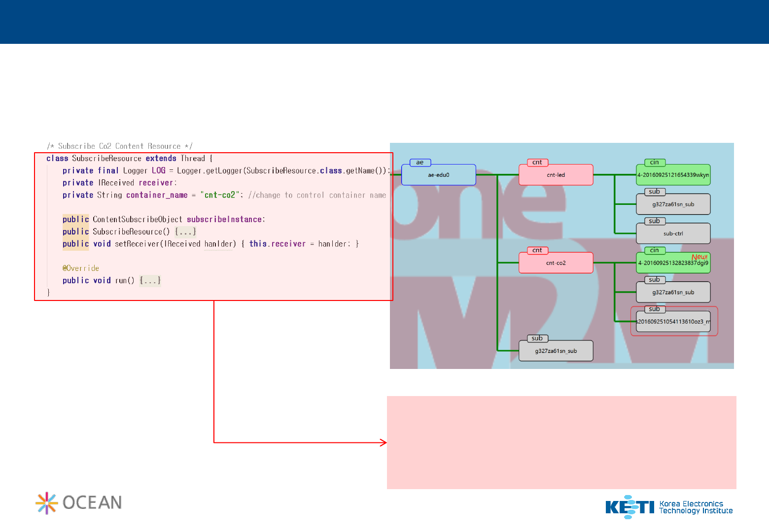
Task: Select the sub-ctrl subscription node
Action: pyautogui.click(x=673, y=233)
